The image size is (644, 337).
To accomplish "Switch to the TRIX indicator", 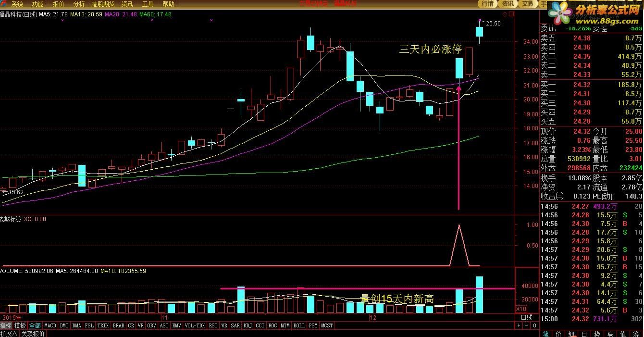I will click(103, 325).
